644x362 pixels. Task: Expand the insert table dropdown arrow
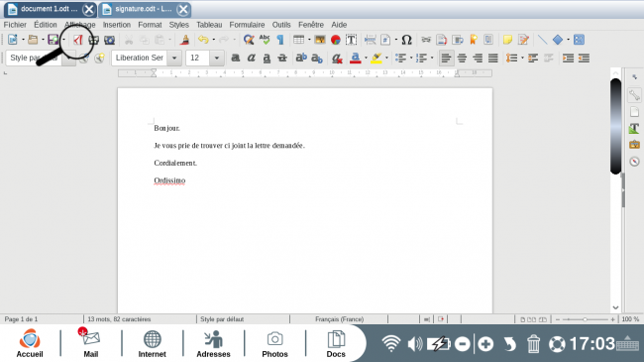(309, 40)
